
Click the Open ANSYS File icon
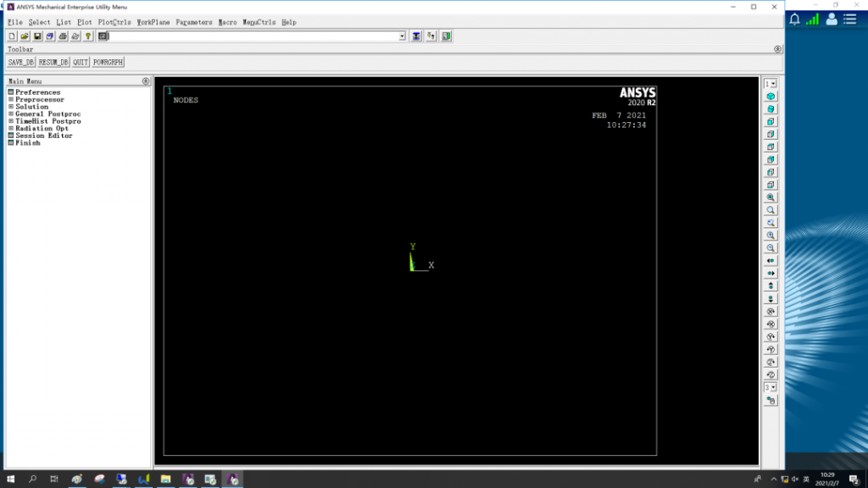25,36
